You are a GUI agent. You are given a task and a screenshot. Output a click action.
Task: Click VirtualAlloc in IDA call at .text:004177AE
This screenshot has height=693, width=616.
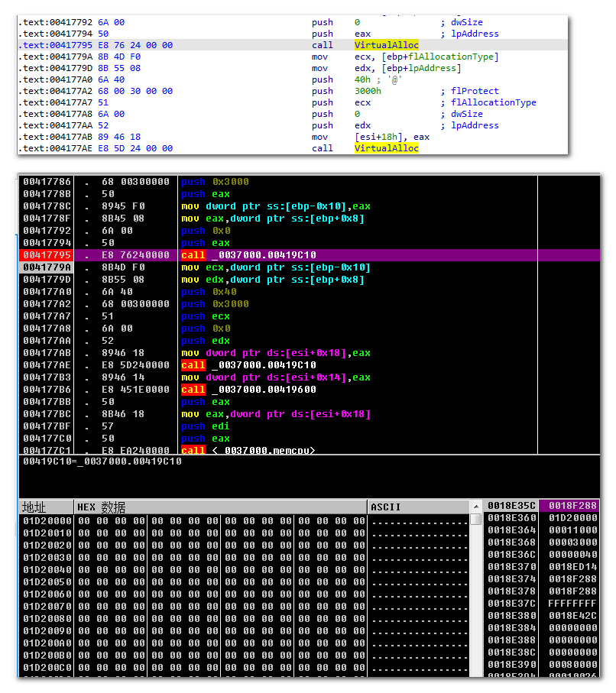pos(386,148)
